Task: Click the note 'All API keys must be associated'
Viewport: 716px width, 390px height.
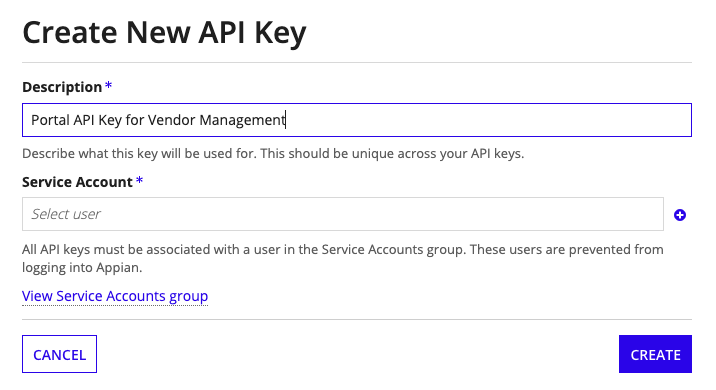Action: click(x=342, y=258)
